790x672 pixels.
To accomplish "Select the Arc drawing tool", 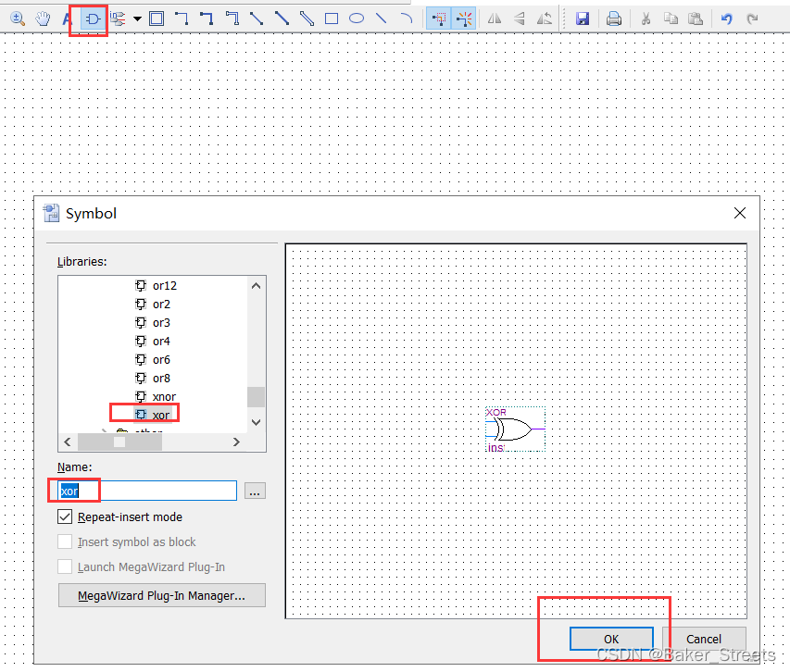I will point(406,19).
